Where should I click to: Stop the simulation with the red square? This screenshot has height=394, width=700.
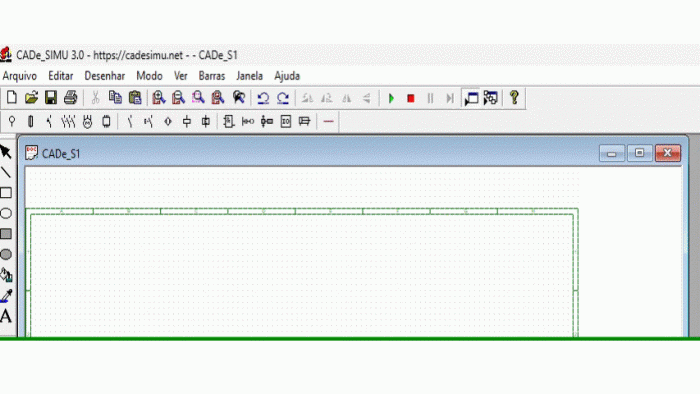pos(411,98)
